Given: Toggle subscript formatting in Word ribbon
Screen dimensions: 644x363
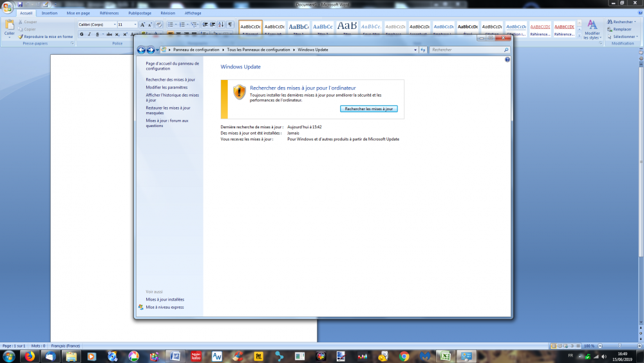Looking at the screenshot, I should click(x=117, y=35).
